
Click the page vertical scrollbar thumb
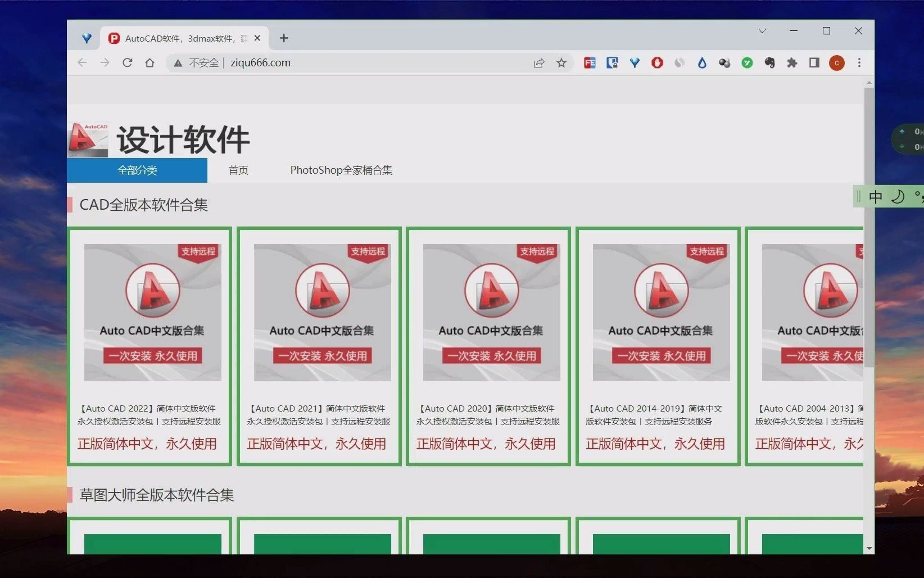click(869, 227)
